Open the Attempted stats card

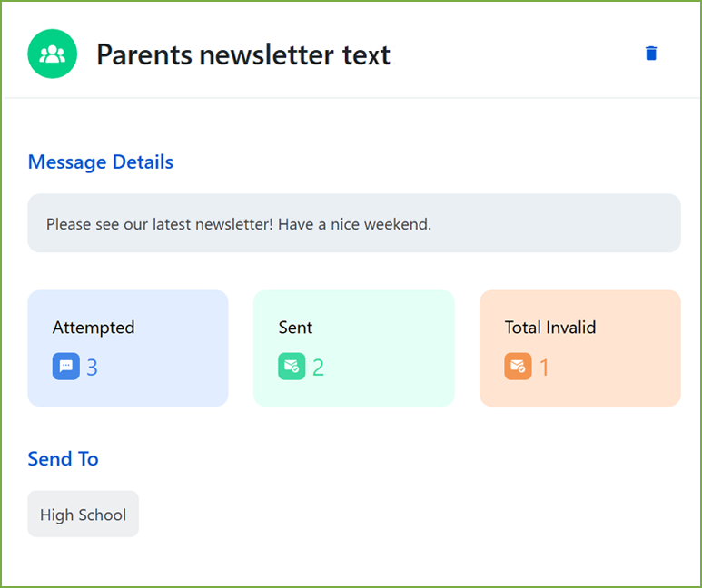pyautogui.click(x=128, y=348)
